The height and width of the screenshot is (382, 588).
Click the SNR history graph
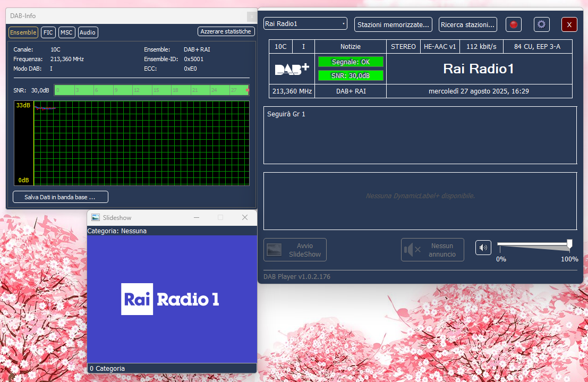tap(132, 143)
